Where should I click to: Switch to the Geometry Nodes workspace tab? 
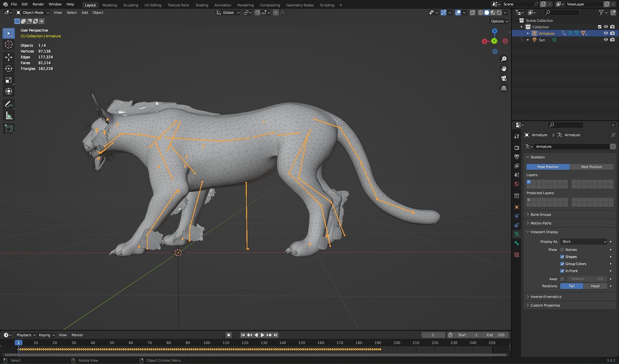coord(300,5)
